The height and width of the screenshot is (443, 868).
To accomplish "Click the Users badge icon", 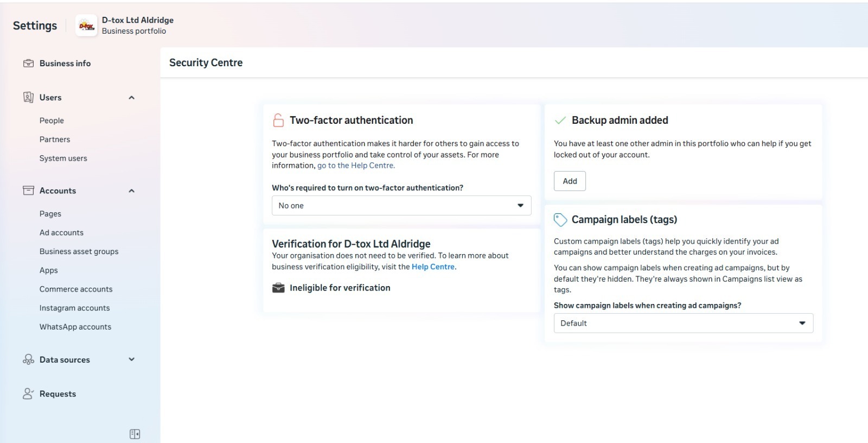I will click(x=28, y=97).
